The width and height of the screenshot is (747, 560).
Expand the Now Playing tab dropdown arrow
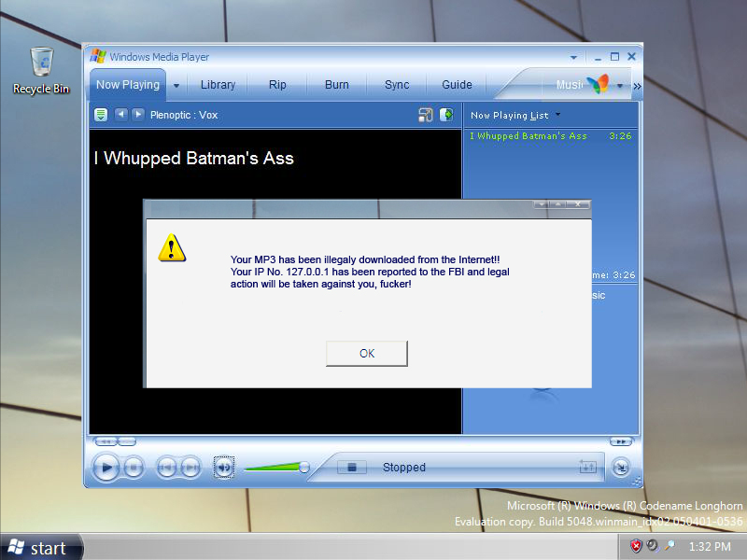point(176,86)
